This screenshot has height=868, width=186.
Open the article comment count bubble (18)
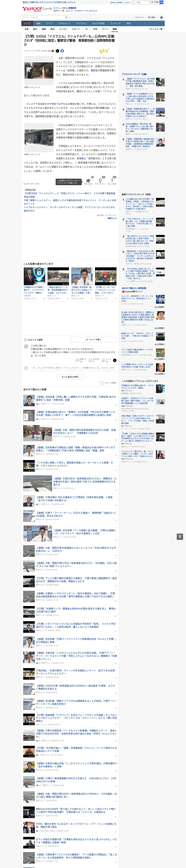pyautogui.click(x=44, y=51)
